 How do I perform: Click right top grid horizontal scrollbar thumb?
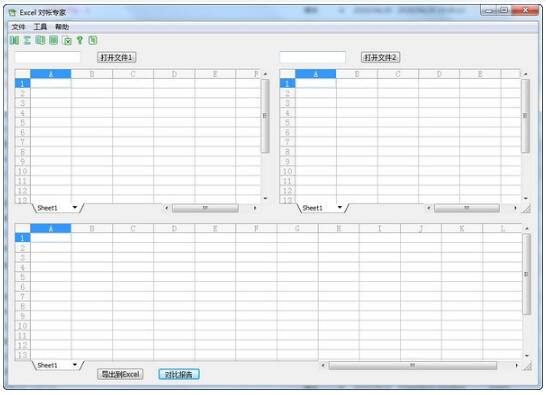[x=467, y=208]
